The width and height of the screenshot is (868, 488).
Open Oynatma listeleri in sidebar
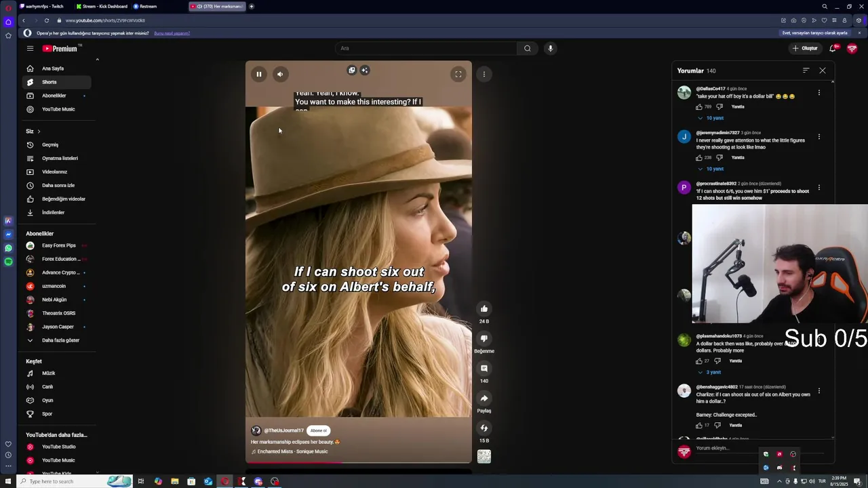point(56,158)
